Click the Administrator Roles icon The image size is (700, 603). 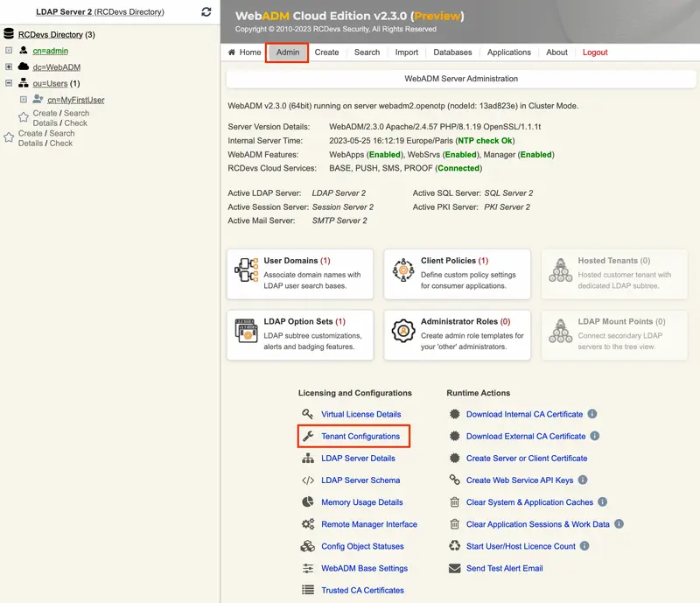[403, 331]
